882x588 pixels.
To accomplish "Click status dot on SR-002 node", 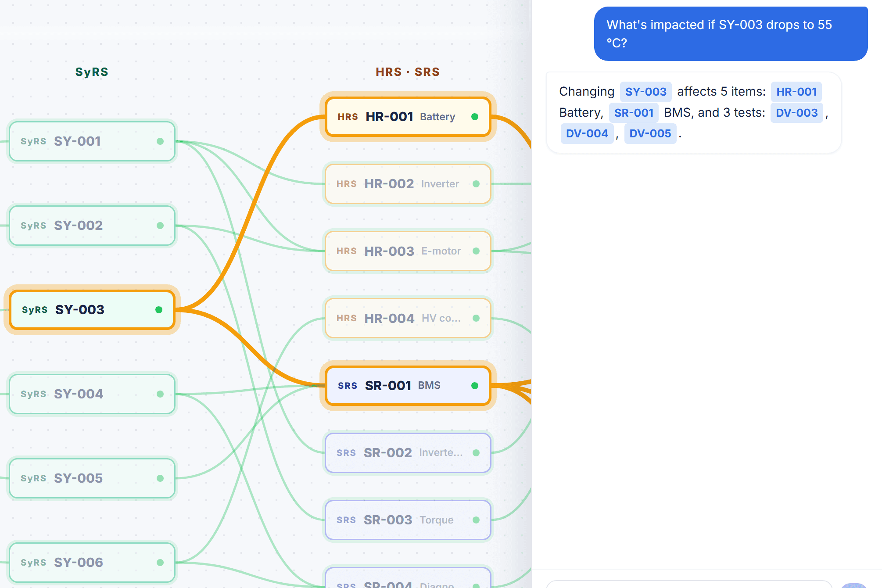I will (x=476, y=453).
